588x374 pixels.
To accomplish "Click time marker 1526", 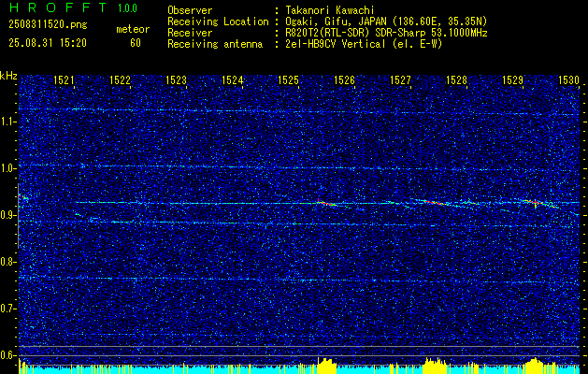I will 344,80.
